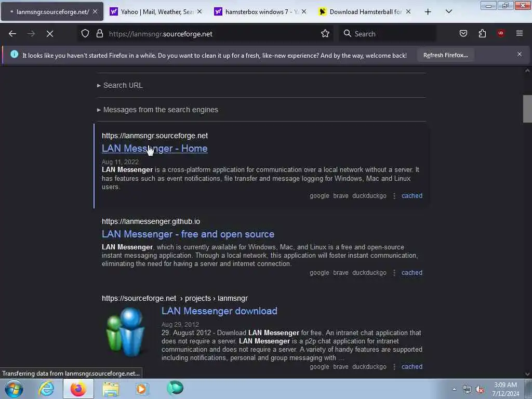Click Firefox taskbar icon
This screenshot has width=532, height=399.
[x=78, y=389]
